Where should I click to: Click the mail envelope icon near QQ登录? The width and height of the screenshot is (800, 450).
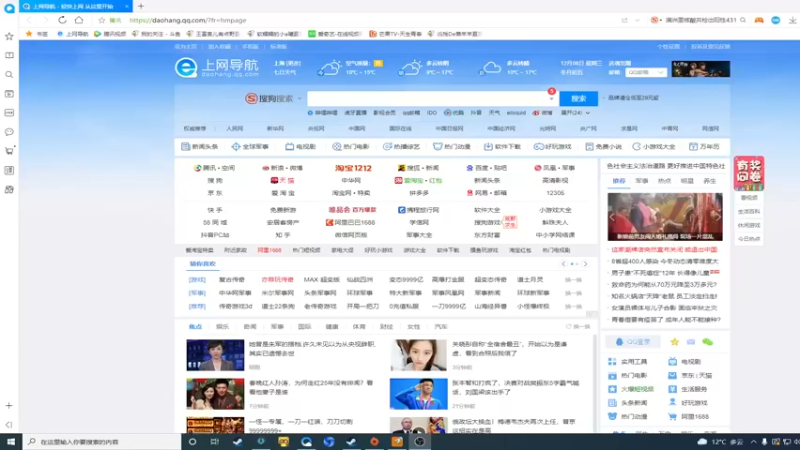click(691, 342)
